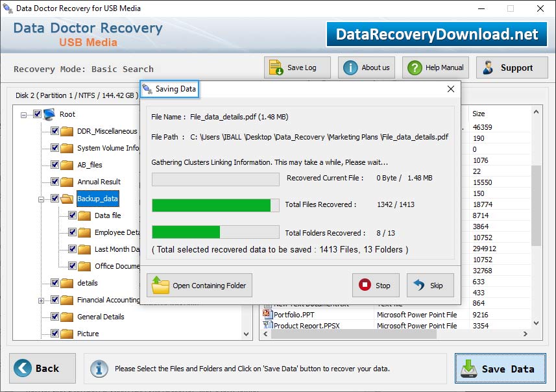Click the Help Manual question mark icon

415,67
